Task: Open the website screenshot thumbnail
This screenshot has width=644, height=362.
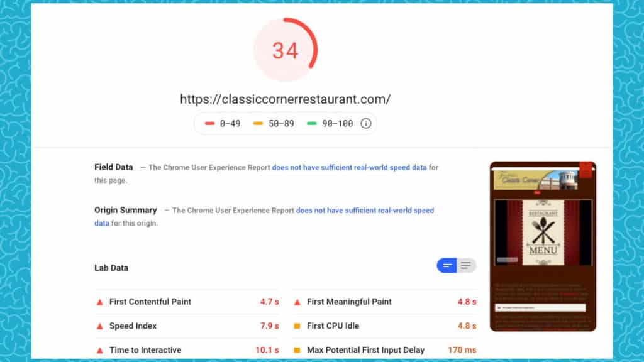Action: [543, 246]
